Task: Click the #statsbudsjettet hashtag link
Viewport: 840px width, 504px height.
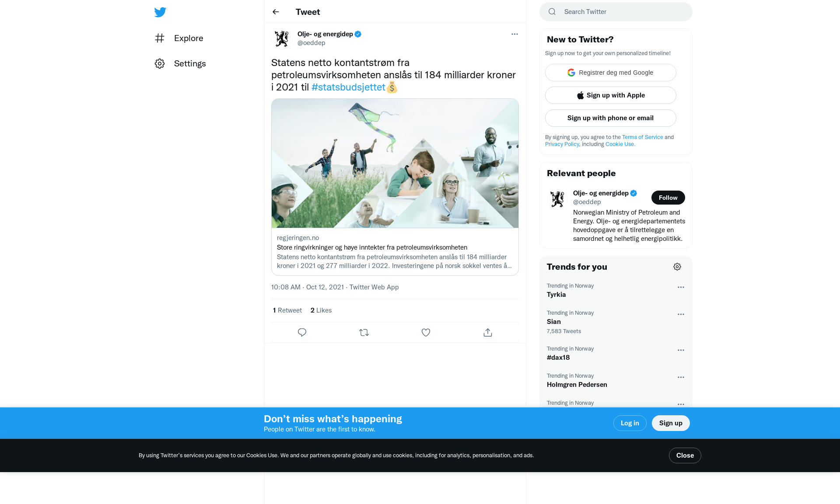Action: [x=348, y=87]
